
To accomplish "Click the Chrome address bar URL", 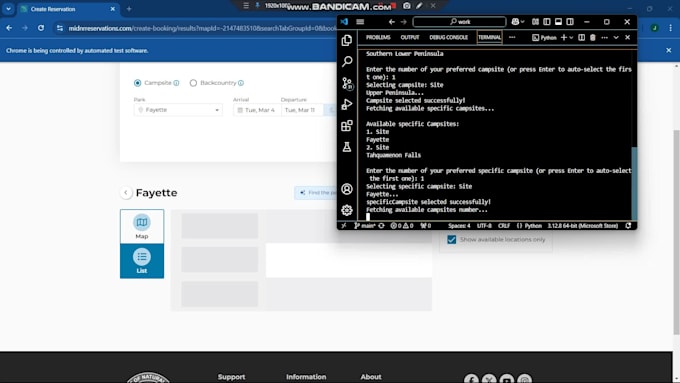I will click(x=202, y=28).
